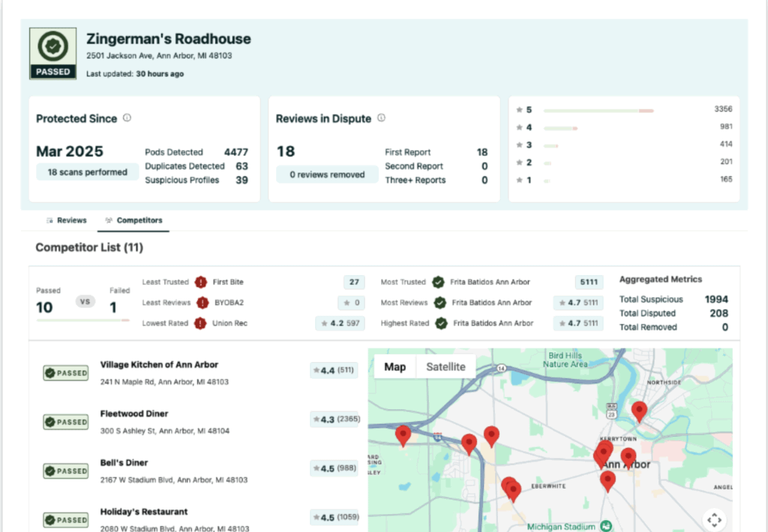Click the red alert icon next to First Bite

click(x=201, y=282)
